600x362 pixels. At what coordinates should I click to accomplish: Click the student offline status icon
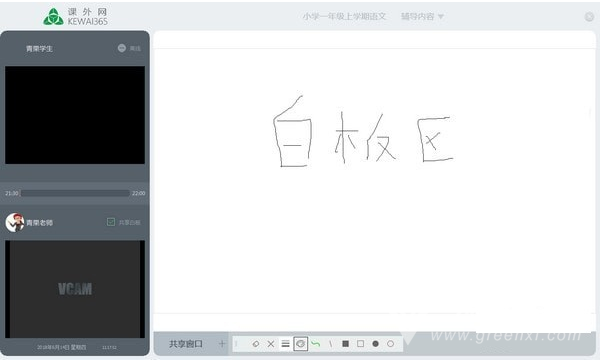[122, 48]
